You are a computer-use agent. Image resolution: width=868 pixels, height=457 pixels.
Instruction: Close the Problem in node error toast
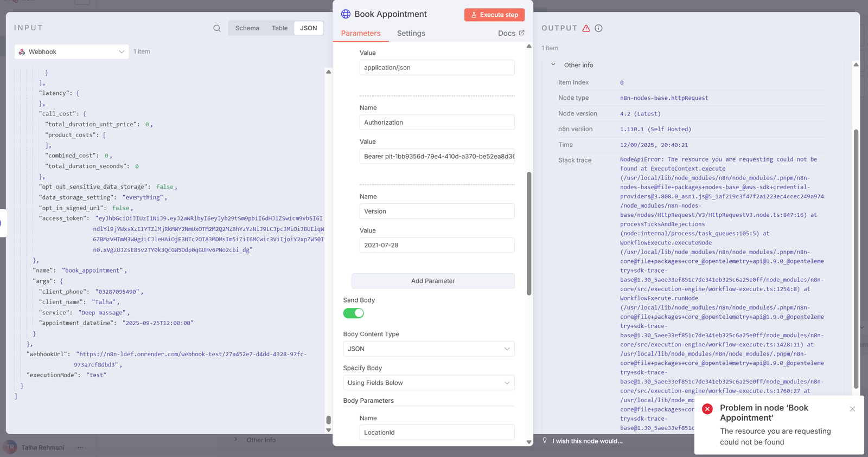point(852,409)
